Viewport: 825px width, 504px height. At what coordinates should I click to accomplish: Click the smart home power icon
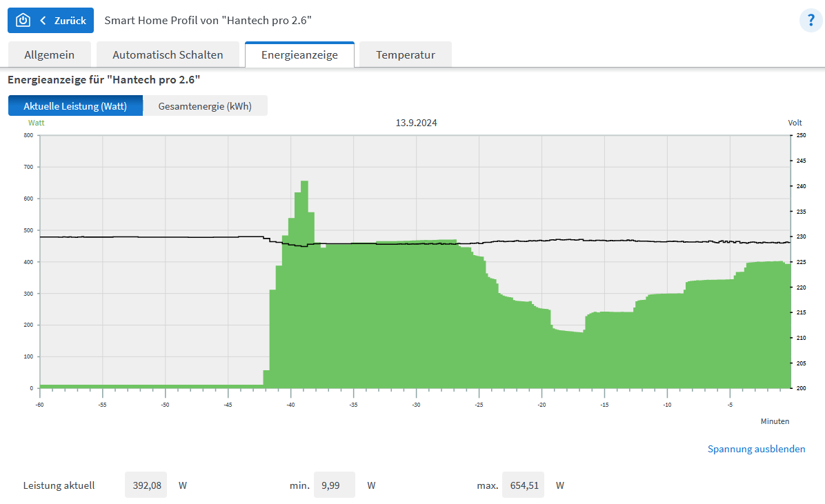click(23, 20)
